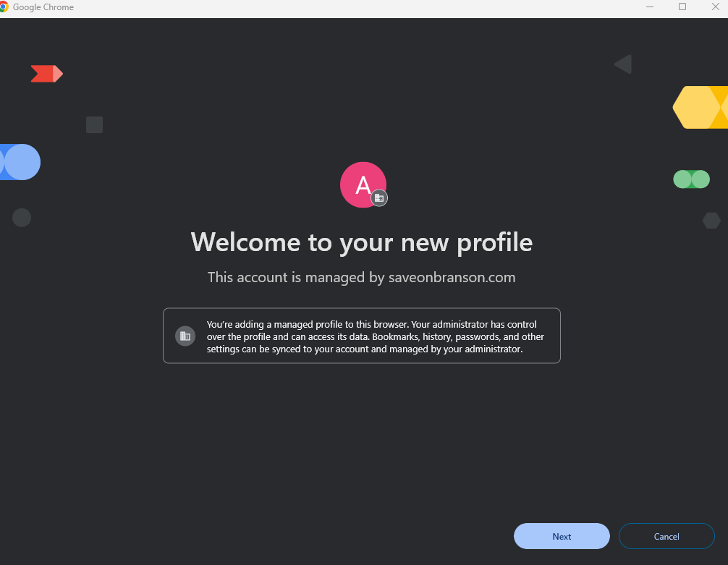Minimize the Chrome window
The width and height of the screenshot is (728, 565).
tap(650, 7)
